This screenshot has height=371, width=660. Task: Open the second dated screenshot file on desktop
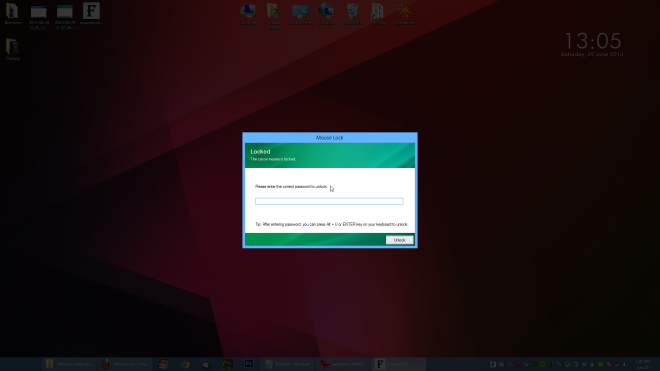[65, 16]
